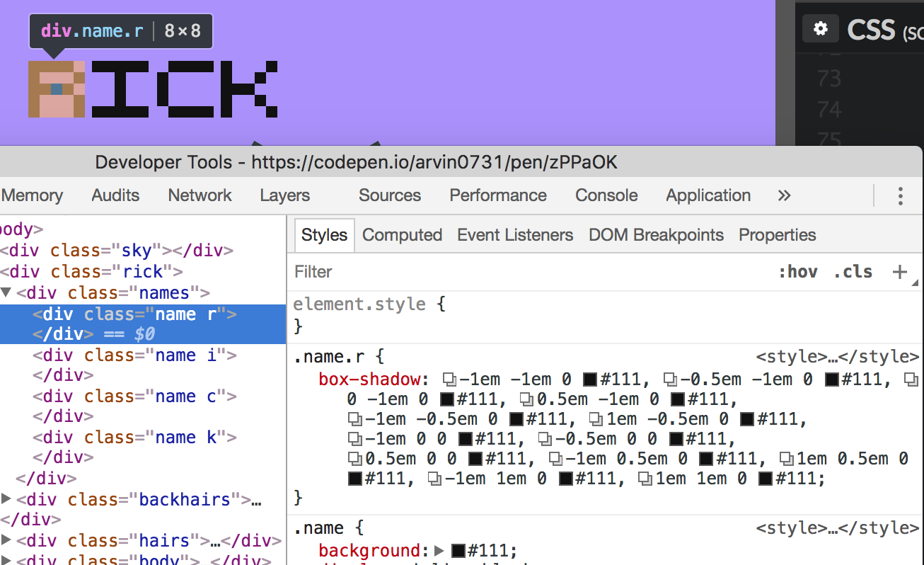The image size is (924, 565).
Task: Select the div class="name i" node
Action: tap(134, 365)
